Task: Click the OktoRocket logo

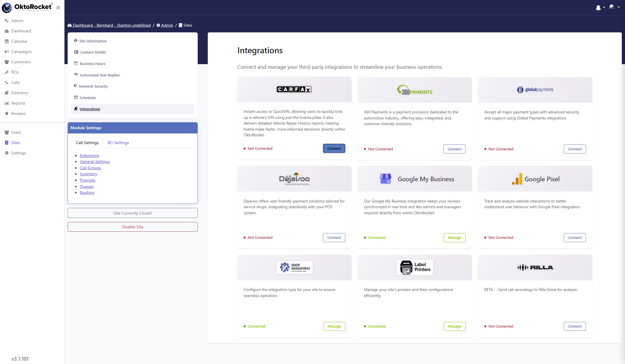Action: (27, 7)
